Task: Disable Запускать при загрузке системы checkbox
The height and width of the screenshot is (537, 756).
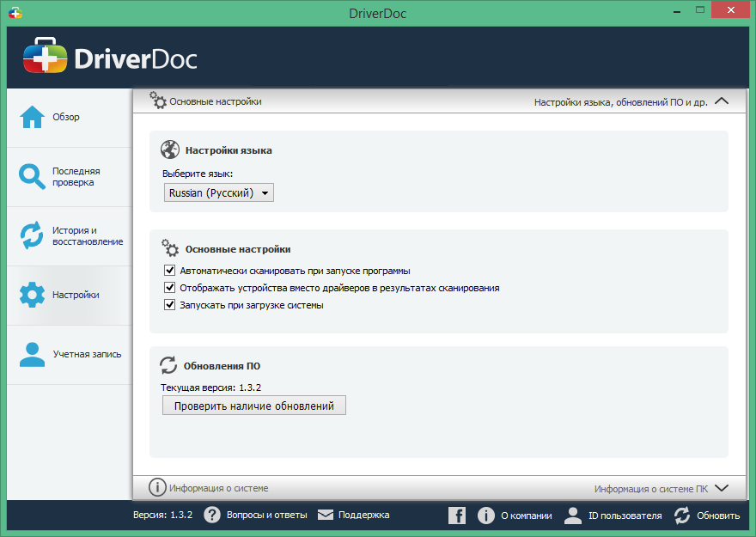Action: tap(169, 305)
